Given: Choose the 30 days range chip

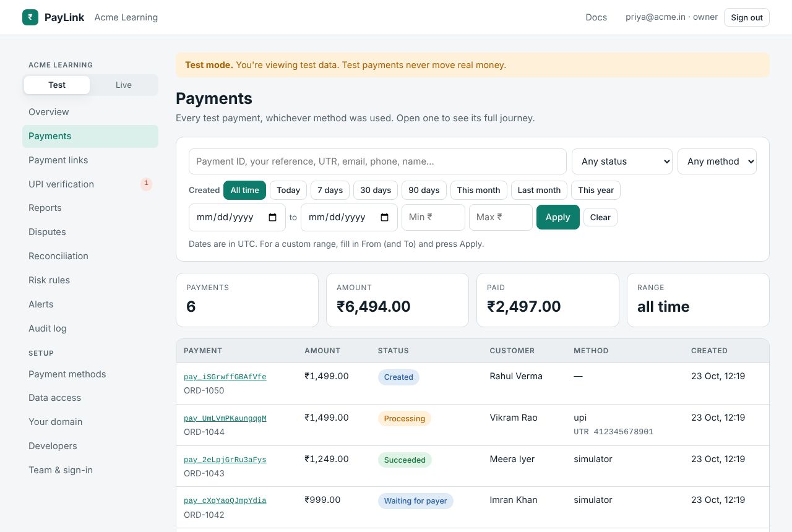Looking at the screenshot, I should point(376,190).
